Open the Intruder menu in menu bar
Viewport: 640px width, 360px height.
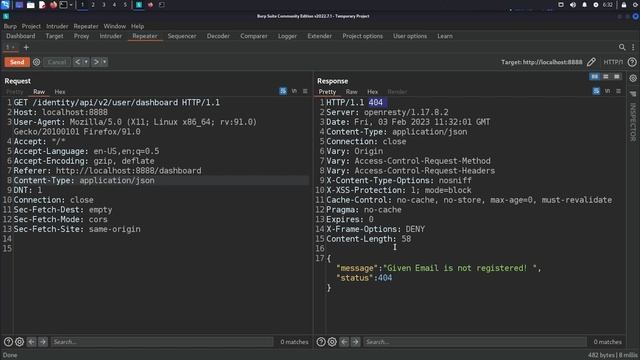pyautogui.click(x=57, y=26)
